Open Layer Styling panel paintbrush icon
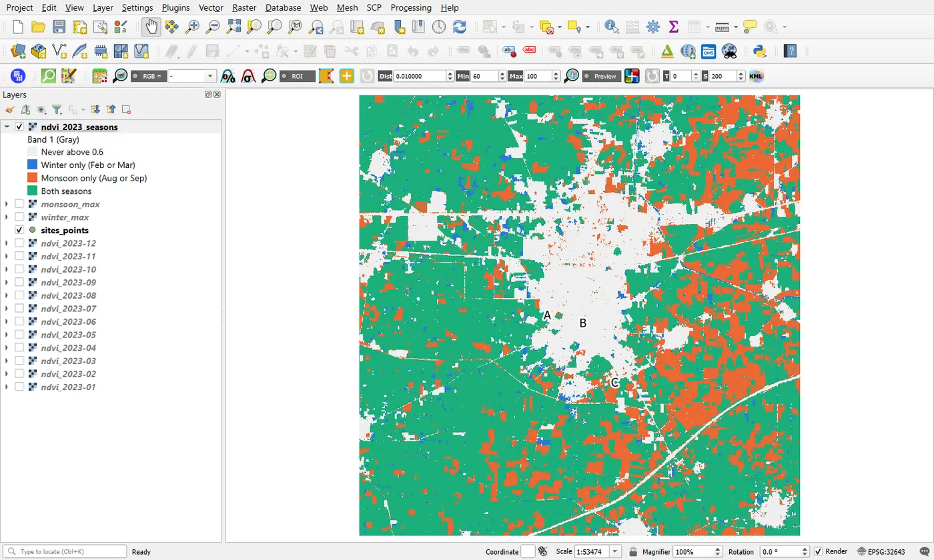The image size is (934, 560). coord(9,109)
